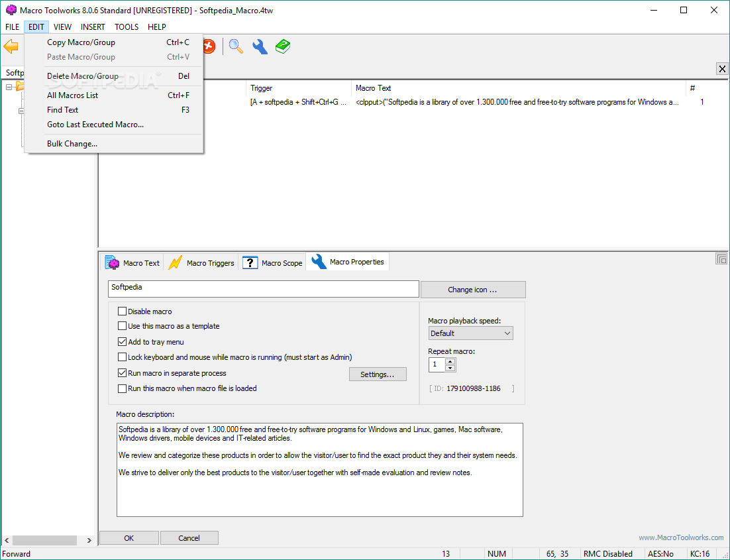Click the KC:16 status bar entry
This screenshot has width=730, height=560.
point(700,553)
